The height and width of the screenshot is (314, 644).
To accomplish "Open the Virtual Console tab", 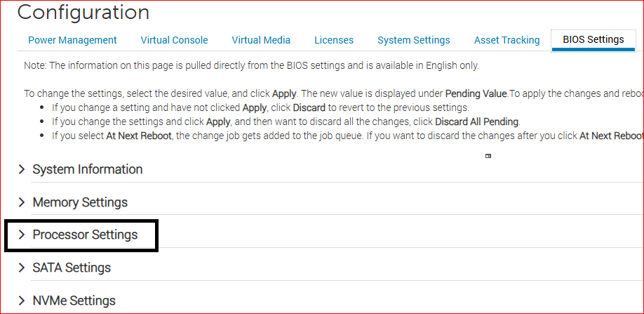I will coord(174,40).
